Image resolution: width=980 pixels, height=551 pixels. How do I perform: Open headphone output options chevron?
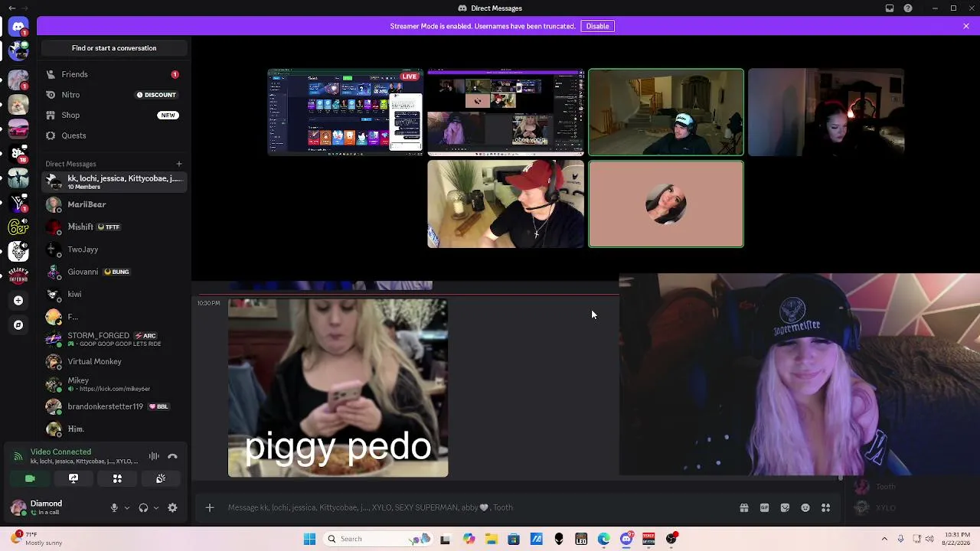156,507
